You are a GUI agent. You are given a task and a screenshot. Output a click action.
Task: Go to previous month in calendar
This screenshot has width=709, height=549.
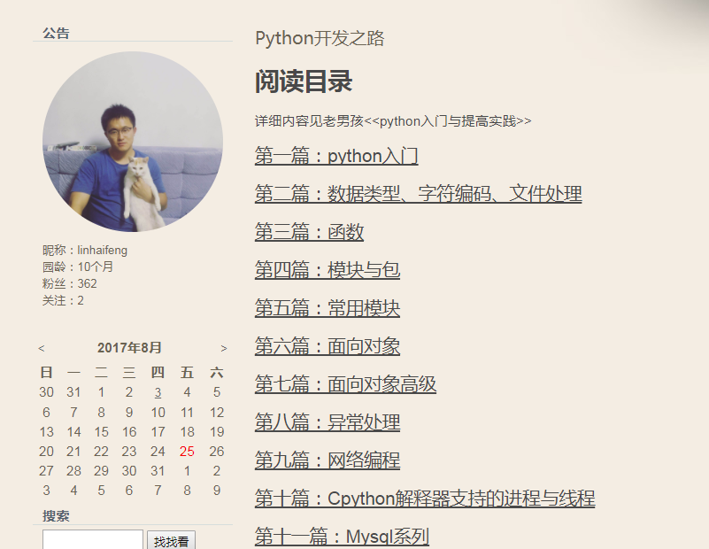click(42, 348)
